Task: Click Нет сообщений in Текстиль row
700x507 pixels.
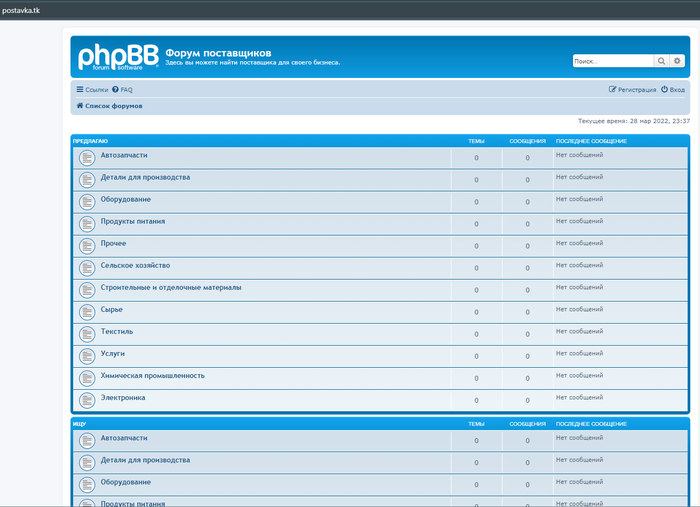Action: (579, 331)
